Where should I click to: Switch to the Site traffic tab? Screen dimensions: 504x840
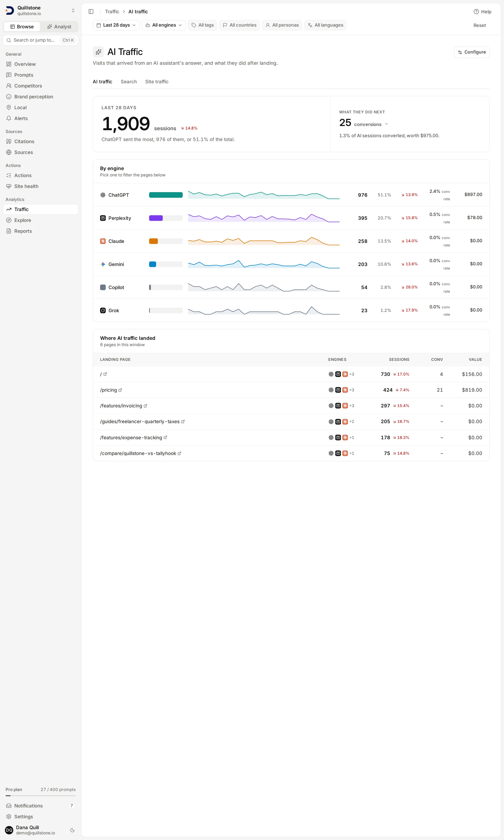(x=157, y=82)
